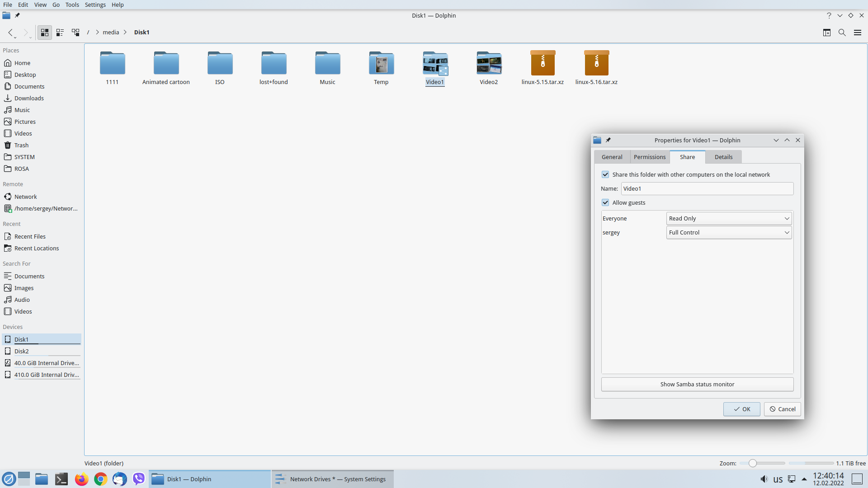Viewport: 868px width, 488px height.
Task: Click the share Name input field
Action: click(x=707, y=189)
